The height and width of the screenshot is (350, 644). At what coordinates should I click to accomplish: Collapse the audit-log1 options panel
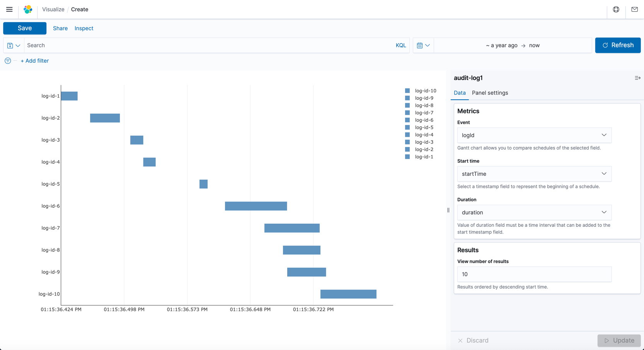click(x=637, y=78)
